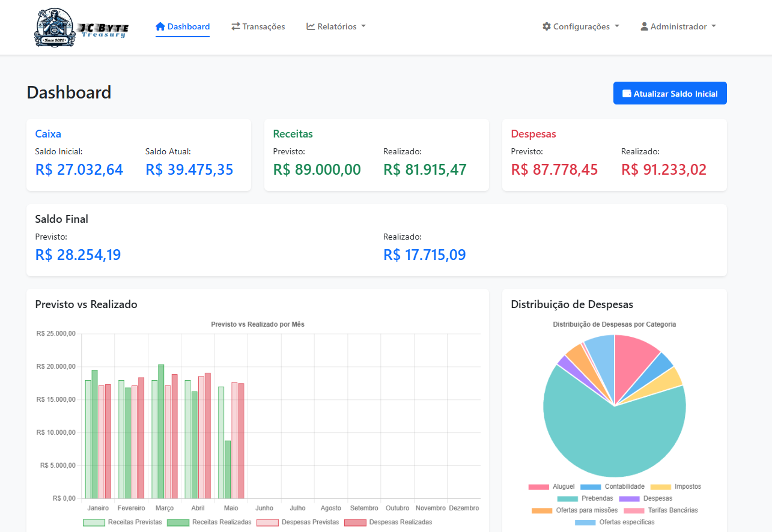This screenshot has height=532, width=772.
Task: Click the gear icon beside Configurações
Action: [546, 26]
